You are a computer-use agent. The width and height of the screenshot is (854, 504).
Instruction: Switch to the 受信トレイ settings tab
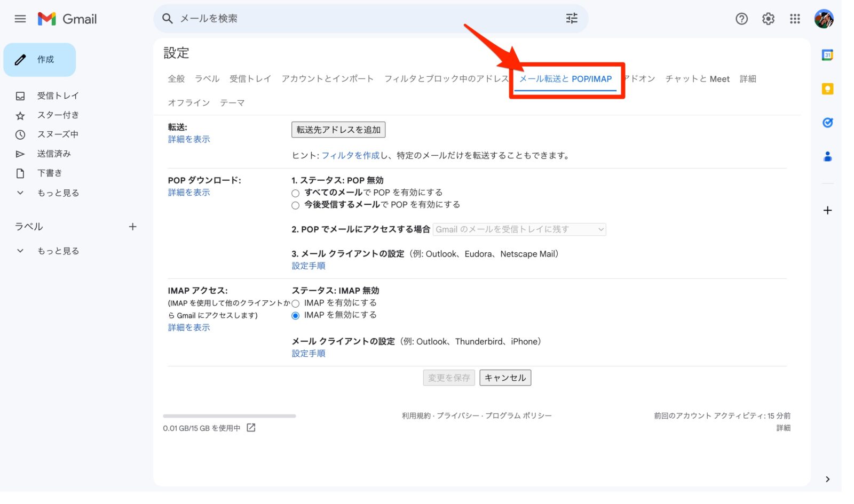tap(250, 79)
